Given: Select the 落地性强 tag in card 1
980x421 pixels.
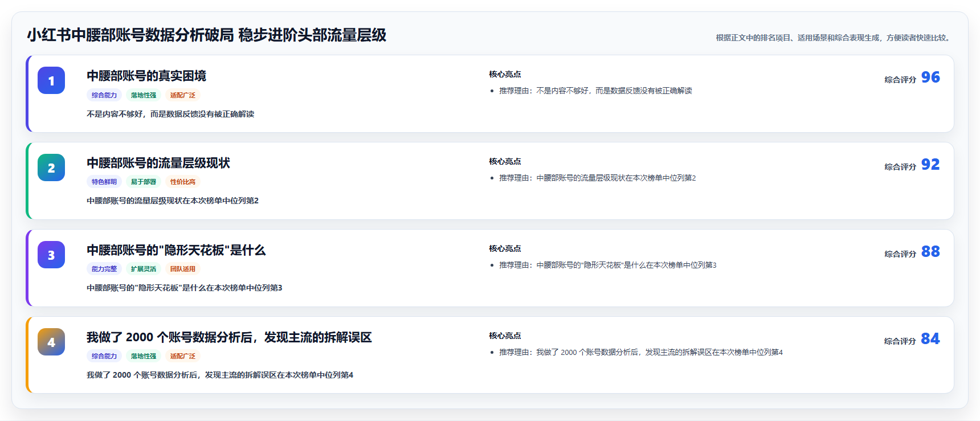Looking at the screenshot, I should tap(144, 95).
